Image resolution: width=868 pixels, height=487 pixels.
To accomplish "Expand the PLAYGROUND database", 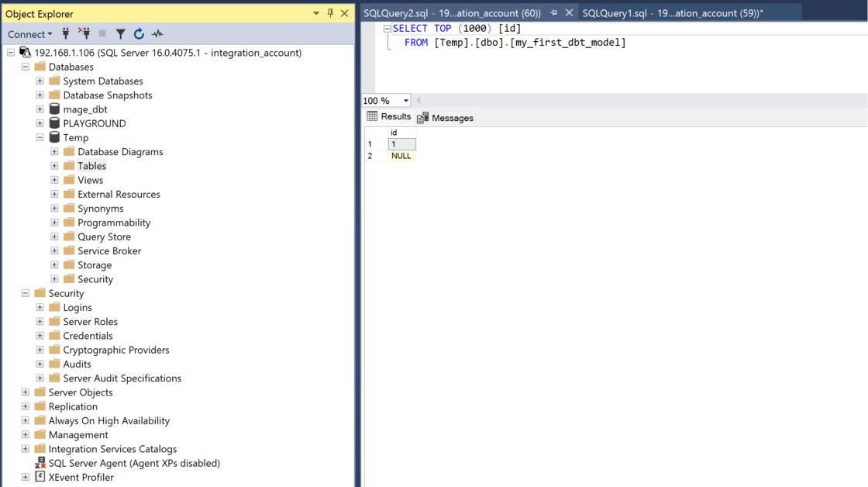I will pos(40,123).
